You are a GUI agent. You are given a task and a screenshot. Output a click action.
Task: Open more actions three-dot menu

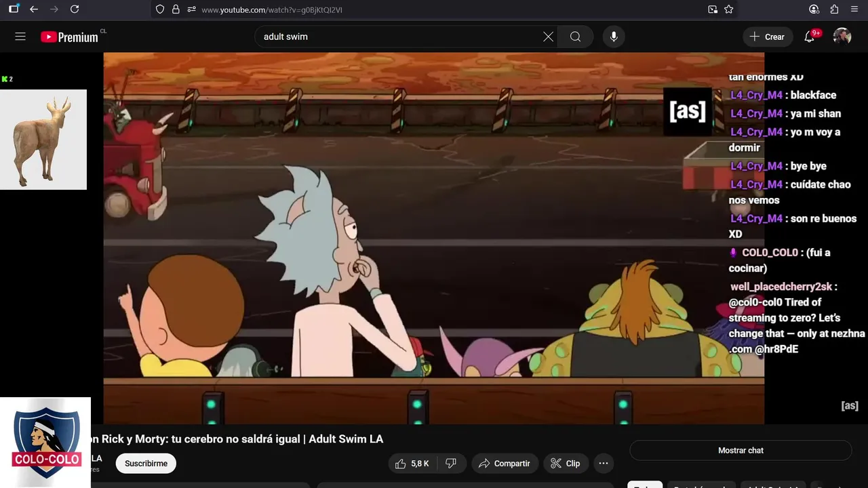[604, 464]
